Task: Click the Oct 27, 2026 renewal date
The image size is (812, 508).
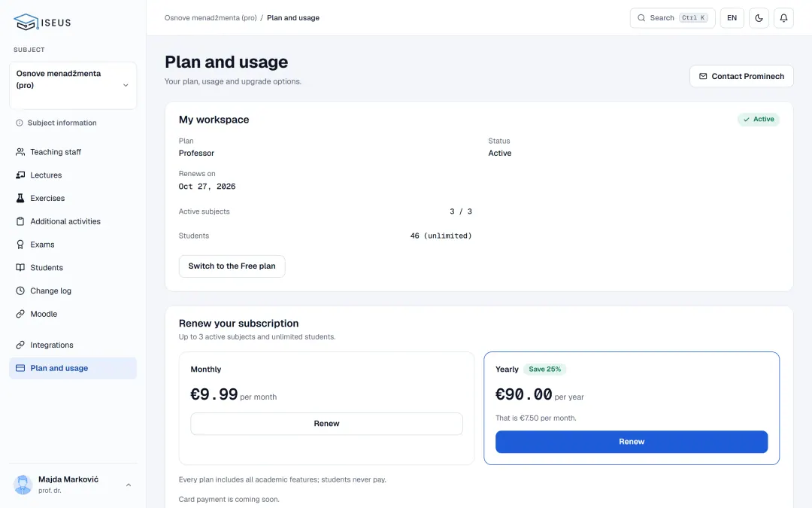Action: [208, 187]
